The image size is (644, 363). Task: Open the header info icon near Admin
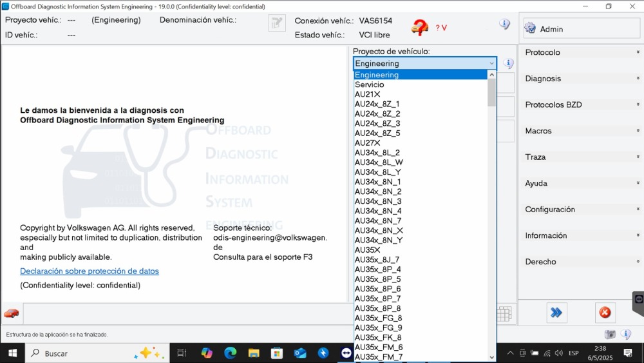504,24
